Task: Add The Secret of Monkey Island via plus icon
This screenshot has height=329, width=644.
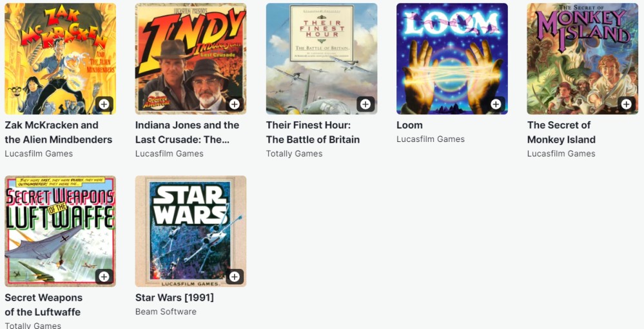Action: tap(627, 104)
